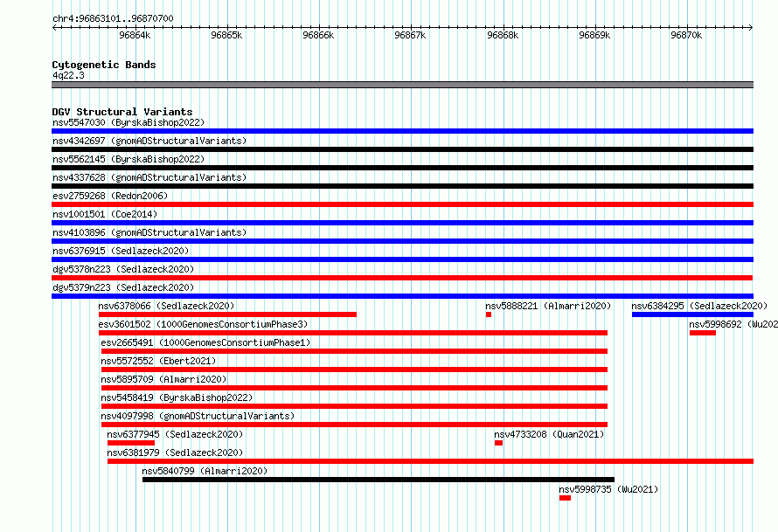Click the small red marker under nsv5888221
Screen dimensions: 778x532
(x=489, y=314)
